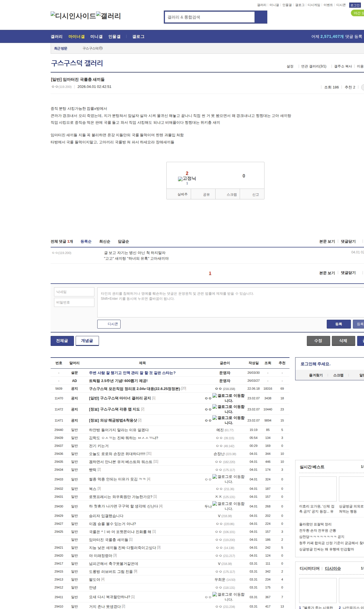Select 인물갤 in the blue navigation bar

pos(114,37)
